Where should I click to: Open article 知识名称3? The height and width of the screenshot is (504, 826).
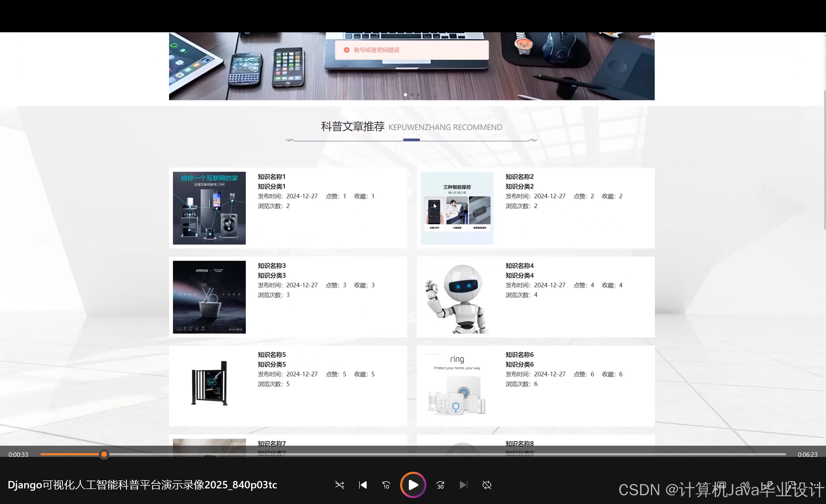(272, 265)
